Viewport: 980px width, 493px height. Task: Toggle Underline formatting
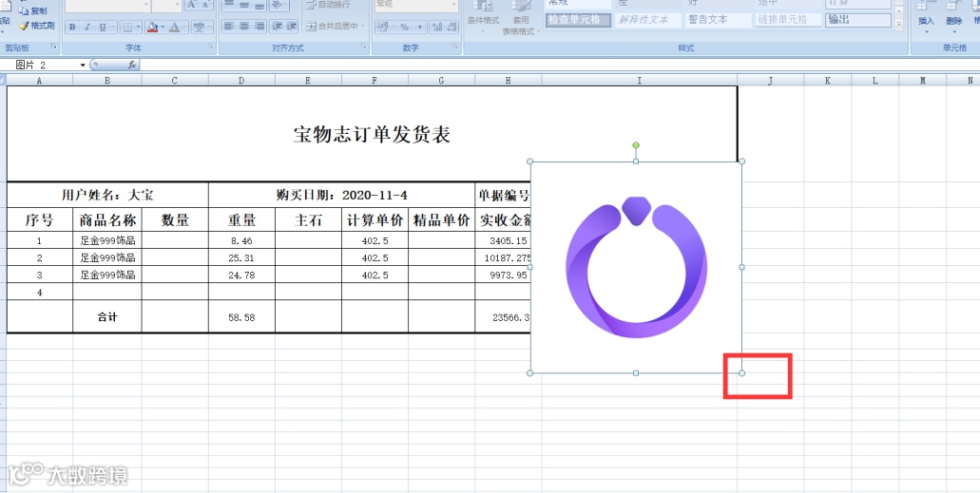[x=103, y=28]
